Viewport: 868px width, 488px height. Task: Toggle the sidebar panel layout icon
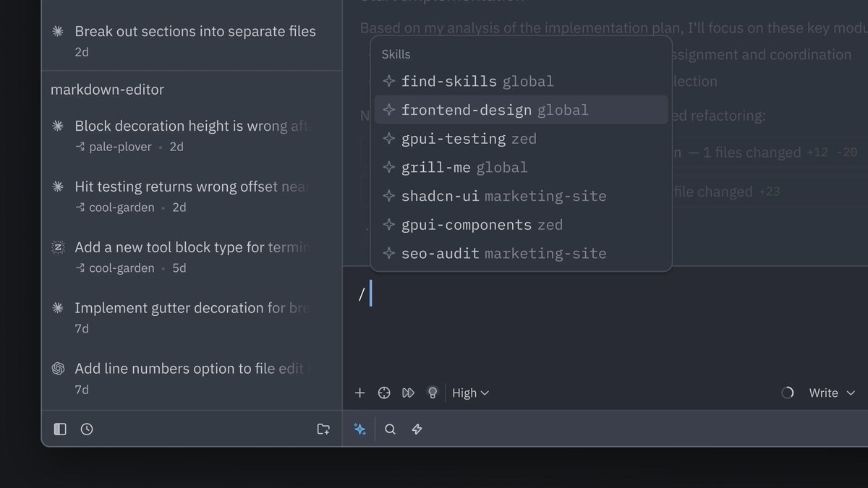pos(60,429)
